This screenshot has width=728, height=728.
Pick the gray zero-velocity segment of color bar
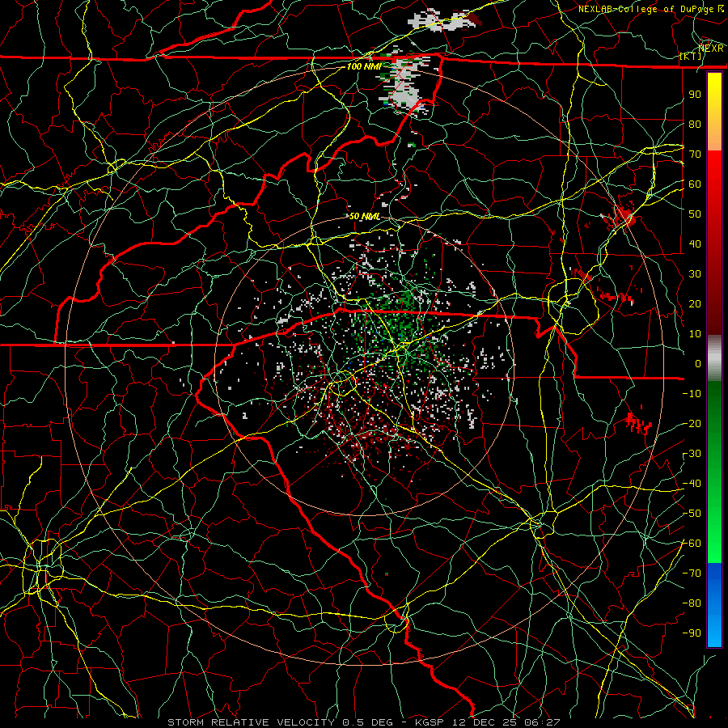[714, 358]
